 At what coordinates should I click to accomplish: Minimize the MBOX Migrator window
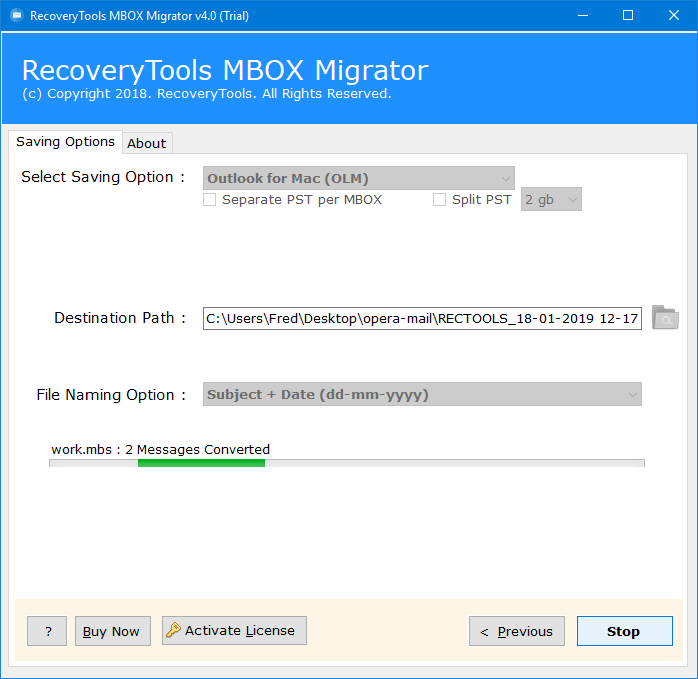point(583,16)
